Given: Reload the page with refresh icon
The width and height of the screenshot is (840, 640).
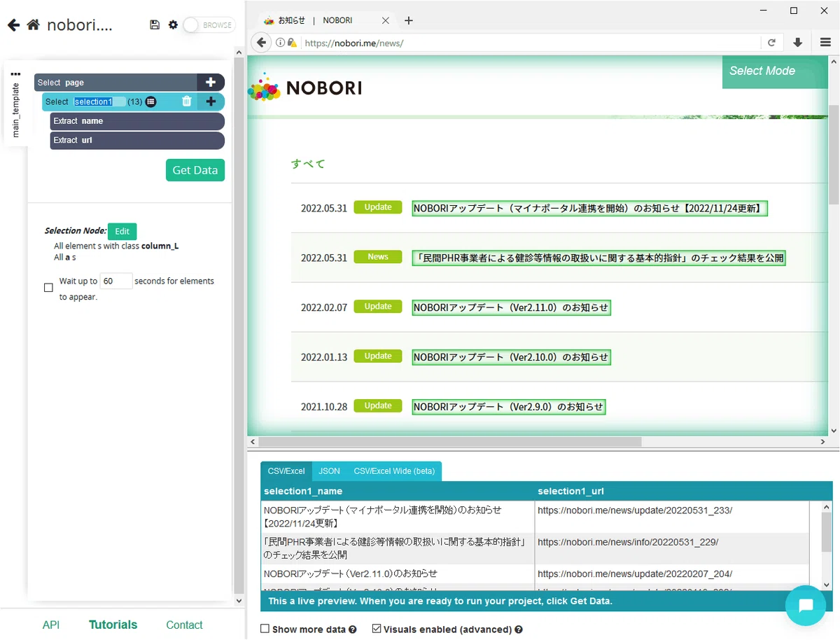Looking at the screenshot, I should [771, 43].
